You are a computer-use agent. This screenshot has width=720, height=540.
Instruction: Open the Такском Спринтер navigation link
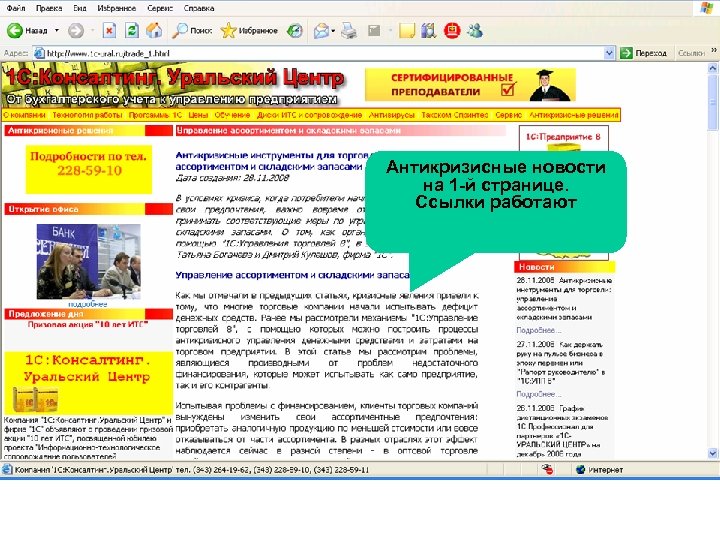point(455,115)
